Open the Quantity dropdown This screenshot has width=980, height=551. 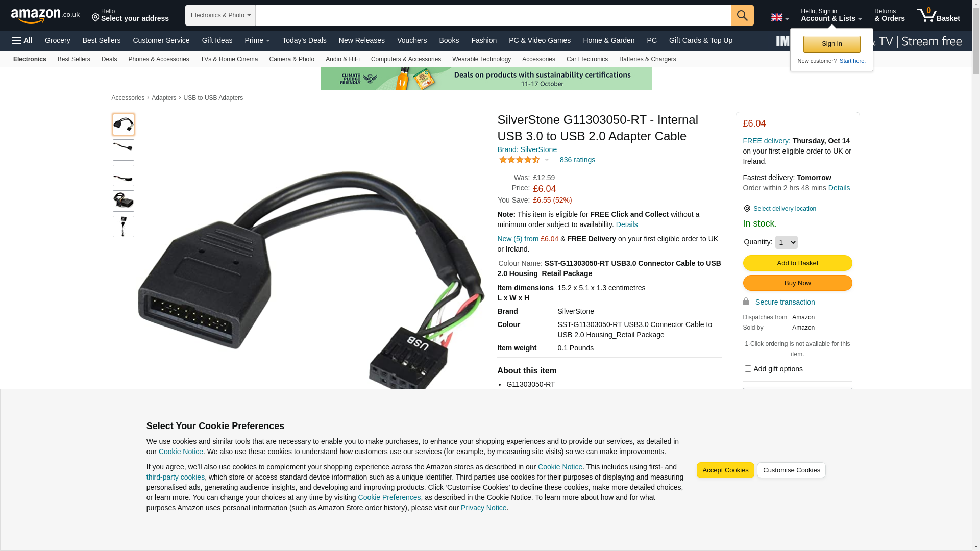point(786,242)
